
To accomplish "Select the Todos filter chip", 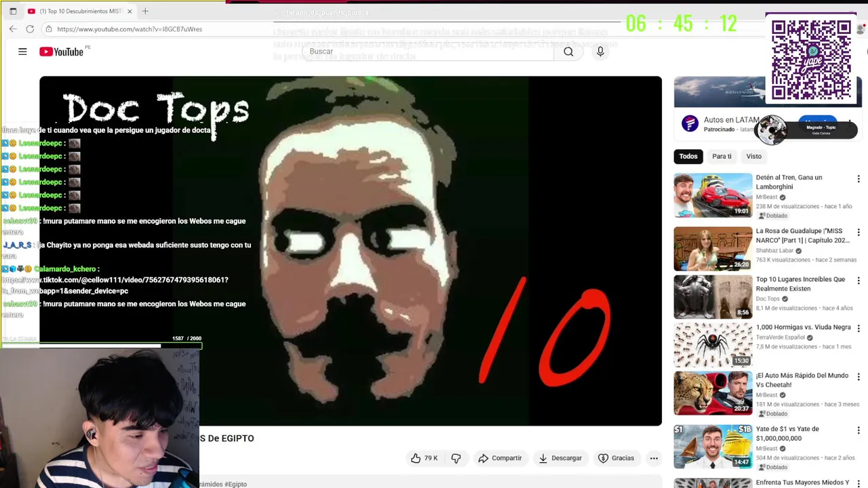I will (688, 157).
